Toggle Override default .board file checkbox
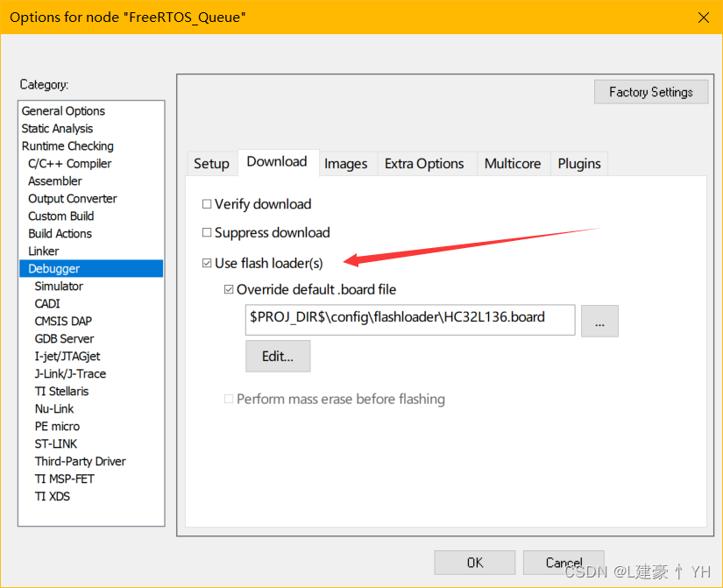723x588 pixels. pos(229,290)
